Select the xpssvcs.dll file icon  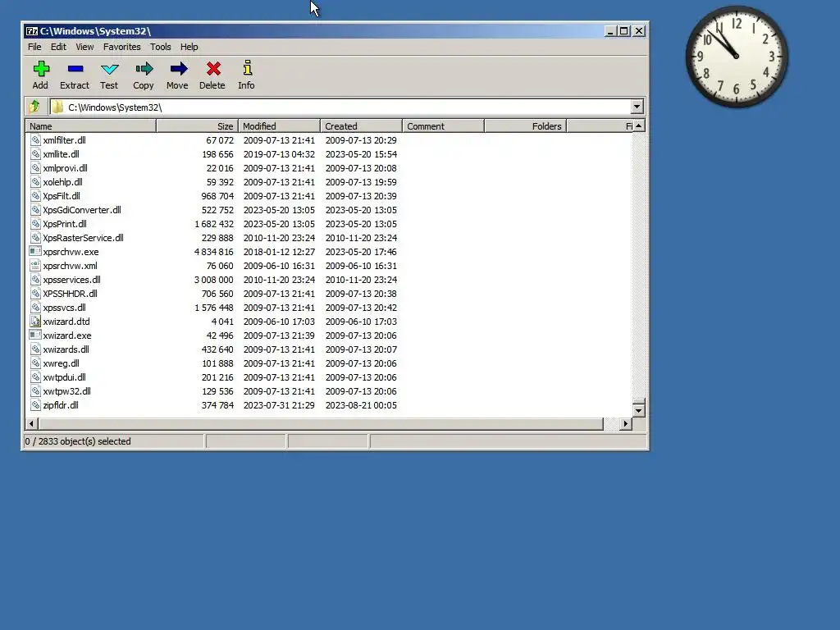coord(35,307)
